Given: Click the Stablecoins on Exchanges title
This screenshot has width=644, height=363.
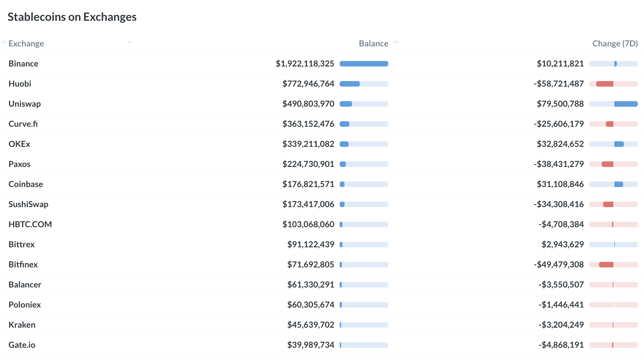Looking at the screenshot, I should pyautogui.click(x=72, y=17).
